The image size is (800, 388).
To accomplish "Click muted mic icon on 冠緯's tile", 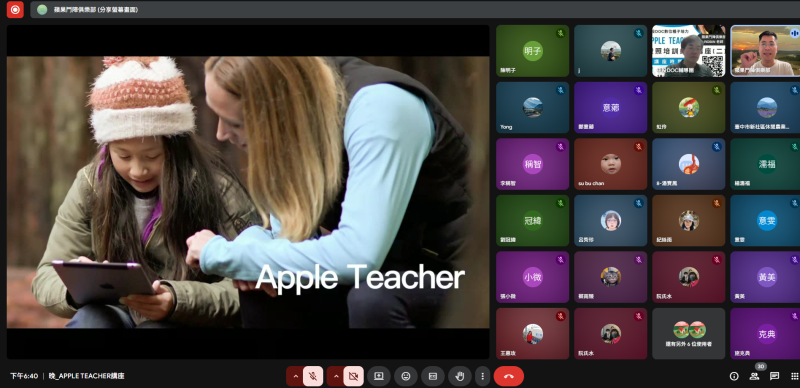I will coord(561,203).
